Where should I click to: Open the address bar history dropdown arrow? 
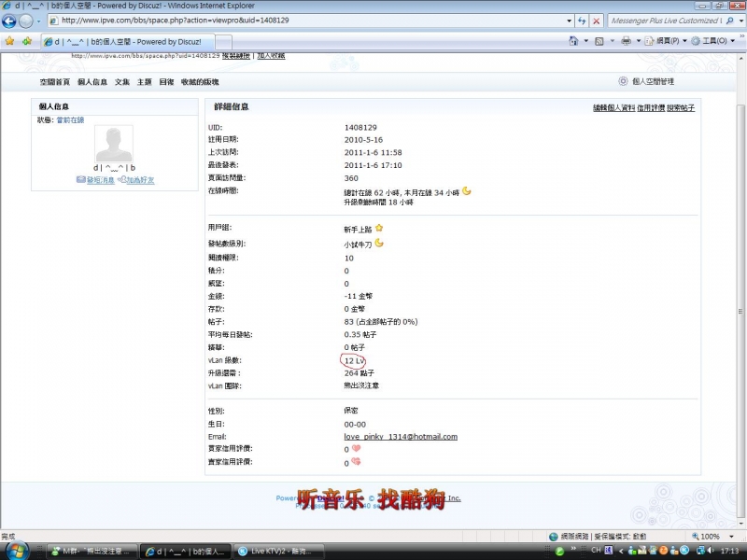(569, 21)
